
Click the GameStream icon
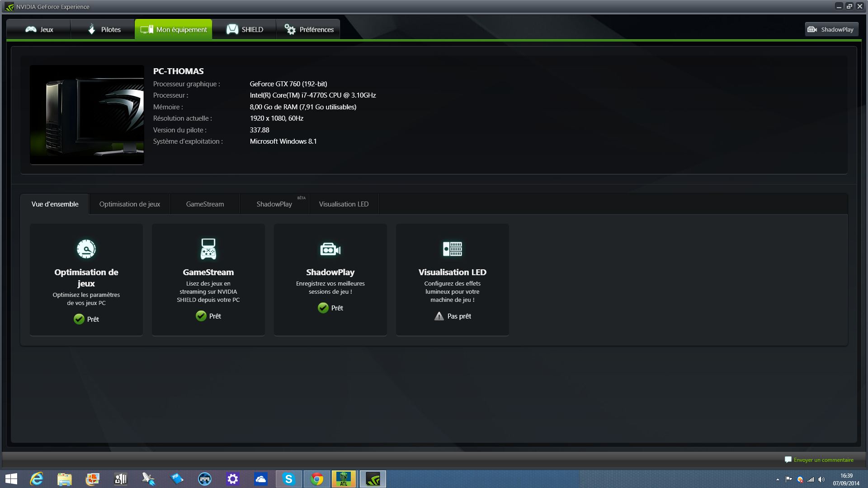click(208, 249)
